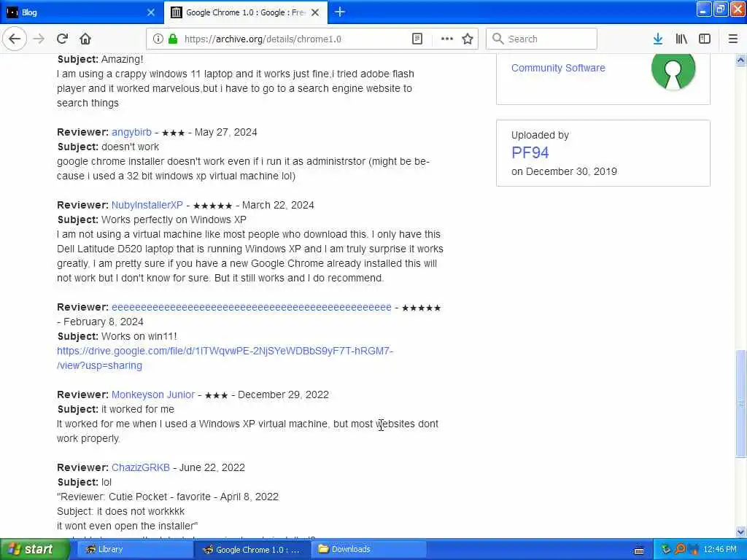Click the magnifier icon in system tray
This screenshot has width=747, height=560.
pos(679,549)
